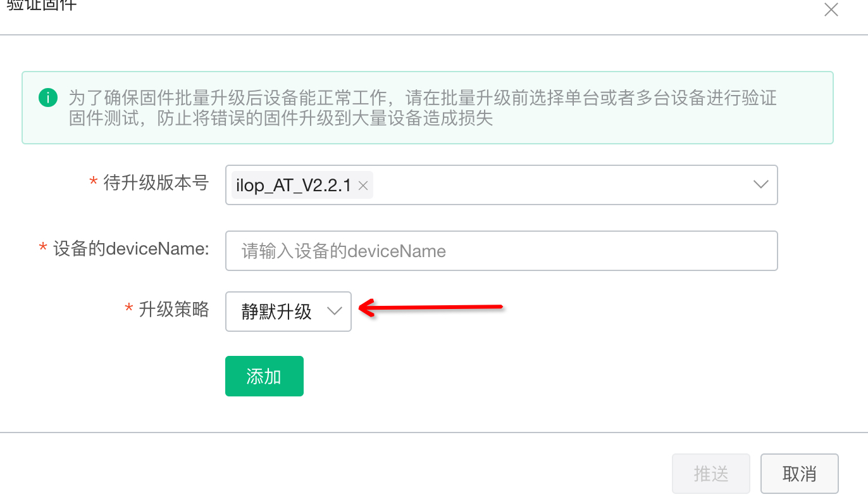Cancel the dialog with the 取消 button
This screenshot has height=499, width=868.
[x=799, y=474]
